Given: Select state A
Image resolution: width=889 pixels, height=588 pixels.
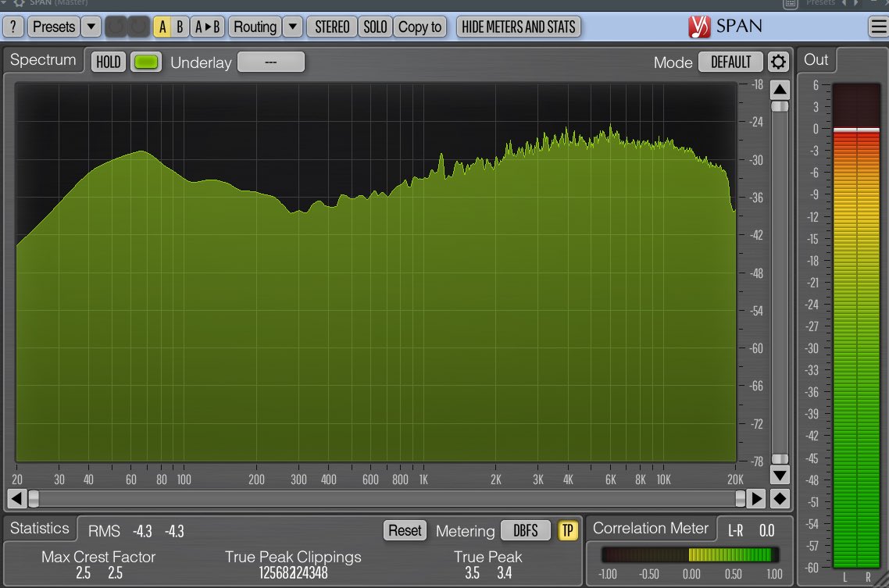Looking at the screenshot, I should (x=162, y=27).
